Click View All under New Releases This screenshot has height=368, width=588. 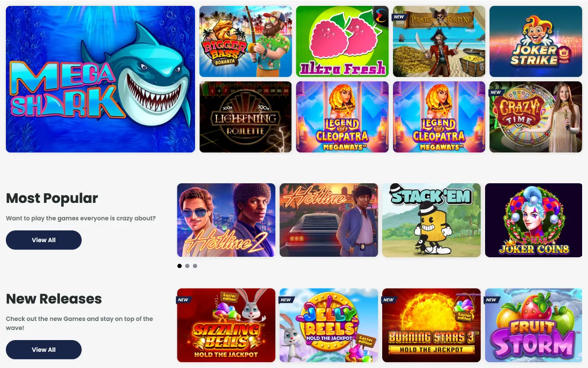(x=44, y=350)
